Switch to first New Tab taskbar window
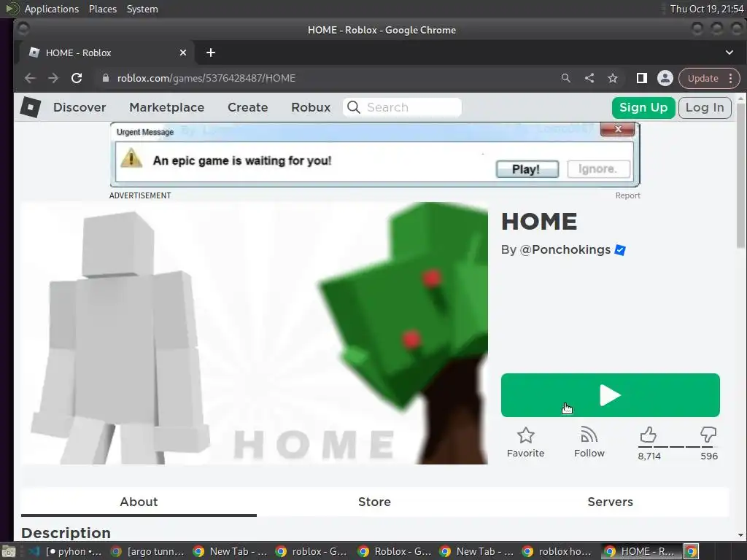Image resolution: width=747 pixels, height=560 pixels. 230,551
